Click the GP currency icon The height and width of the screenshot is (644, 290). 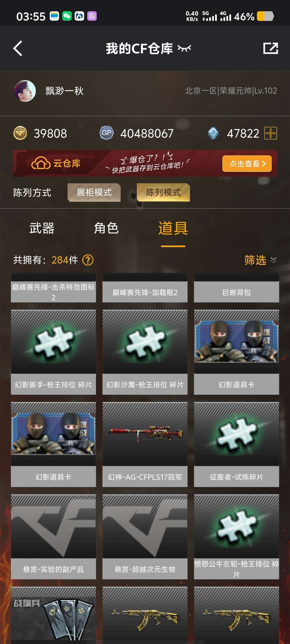coord(107,133)
